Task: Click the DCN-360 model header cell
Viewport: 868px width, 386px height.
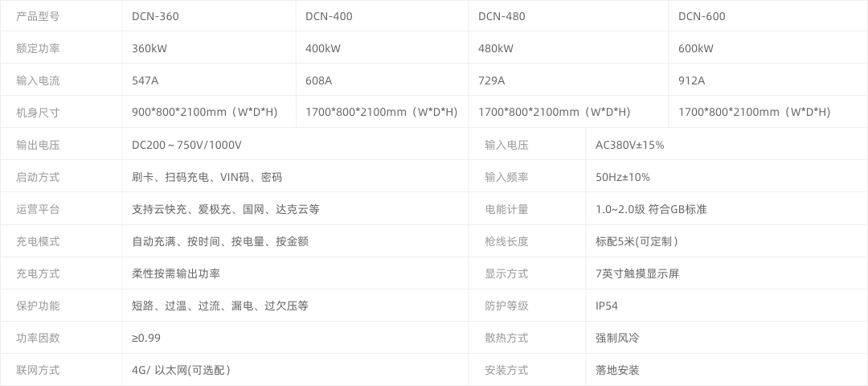Action: [x=154, y=16]
